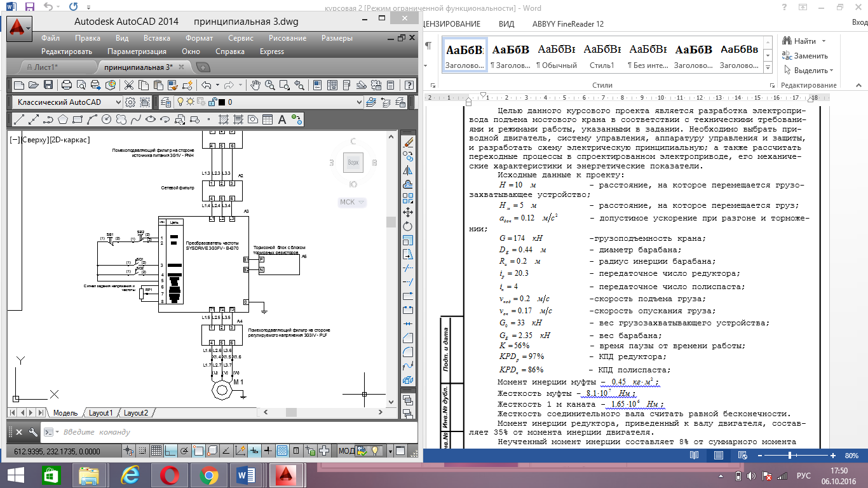Image resolution: width=868 pixels, height=488 pixels.
Task: Click the Заменить button in Word
Action: (804, 56)
